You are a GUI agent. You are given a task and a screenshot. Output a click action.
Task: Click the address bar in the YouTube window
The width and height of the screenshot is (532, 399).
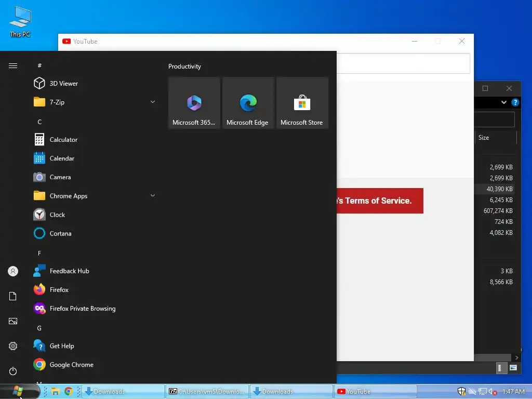pos(403,63)
